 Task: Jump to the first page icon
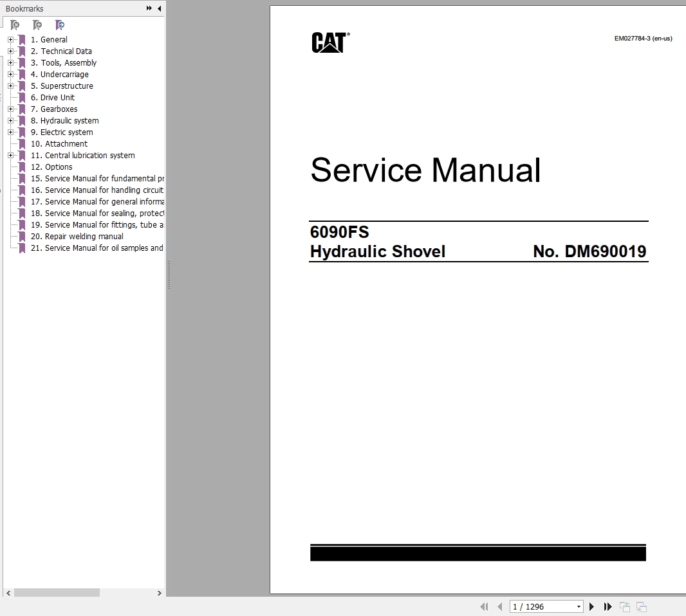point(485,606)
